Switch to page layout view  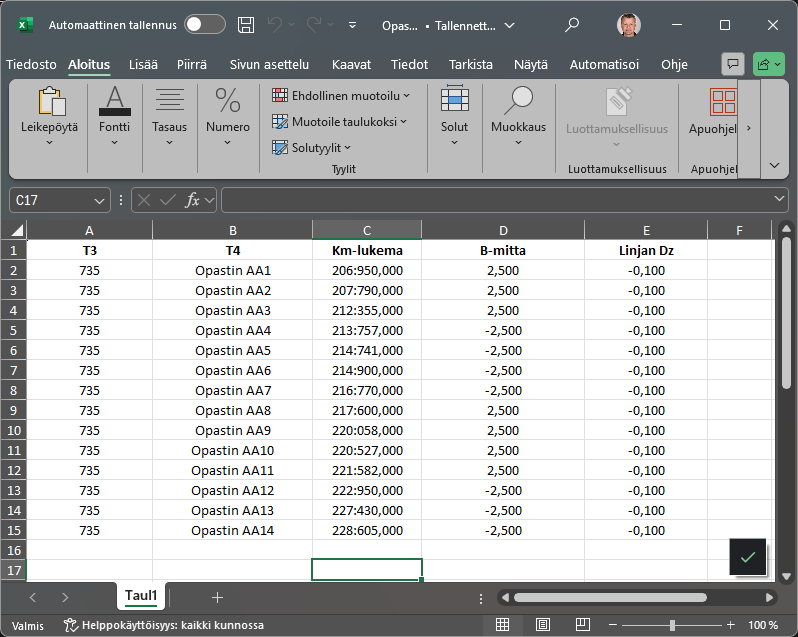[542, 625]
